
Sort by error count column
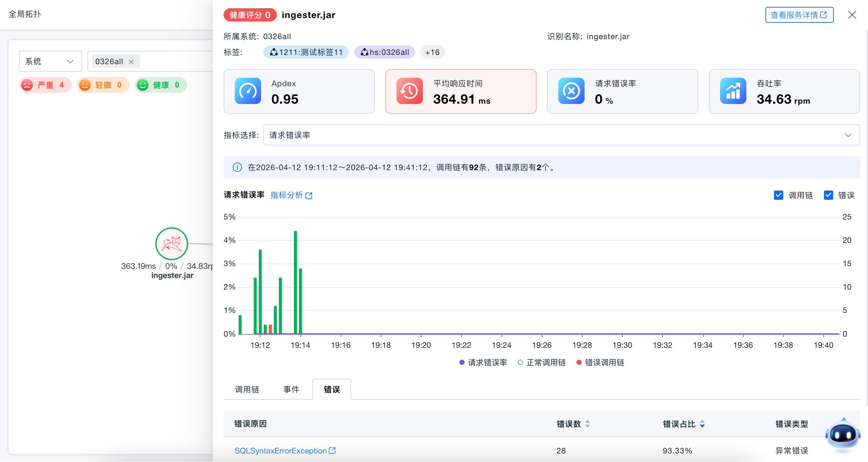pos(588,424)
